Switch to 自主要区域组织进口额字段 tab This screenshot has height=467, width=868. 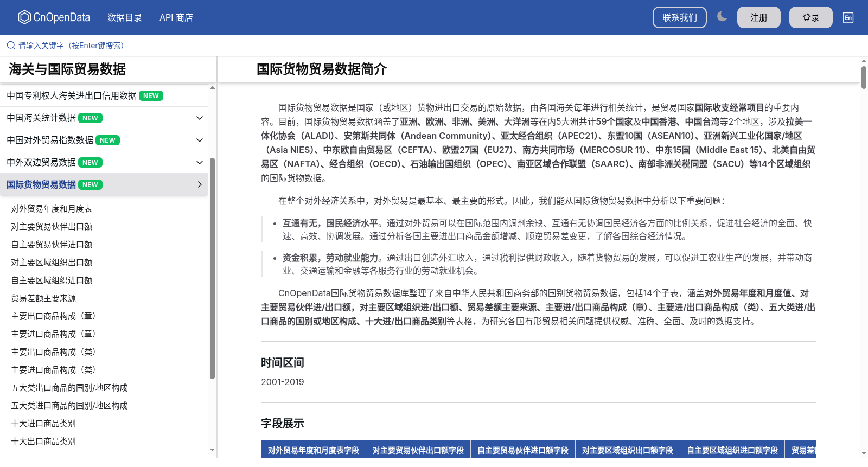732,450
